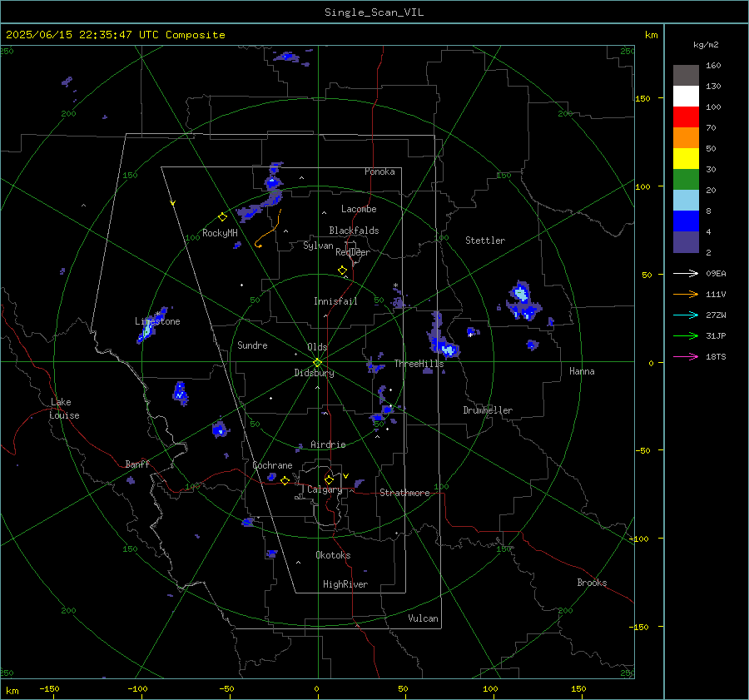Click the Airdrie map label
749x700 pixels.
coord(328,444)
